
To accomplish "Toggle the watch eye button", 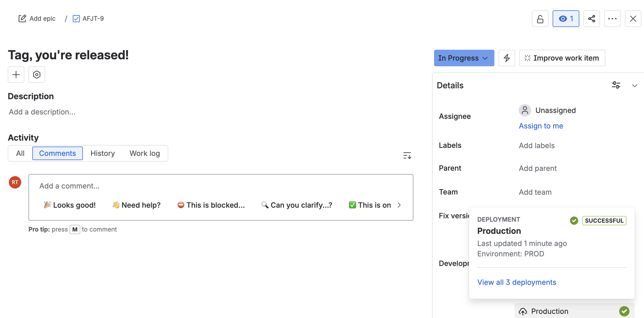I will coord(566,19).
